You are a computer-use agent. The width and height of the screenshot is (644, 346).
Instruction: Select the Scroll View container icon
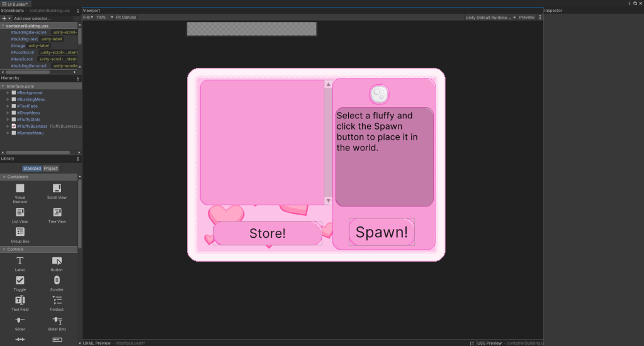pyautogui.click(x=57, y=188)
